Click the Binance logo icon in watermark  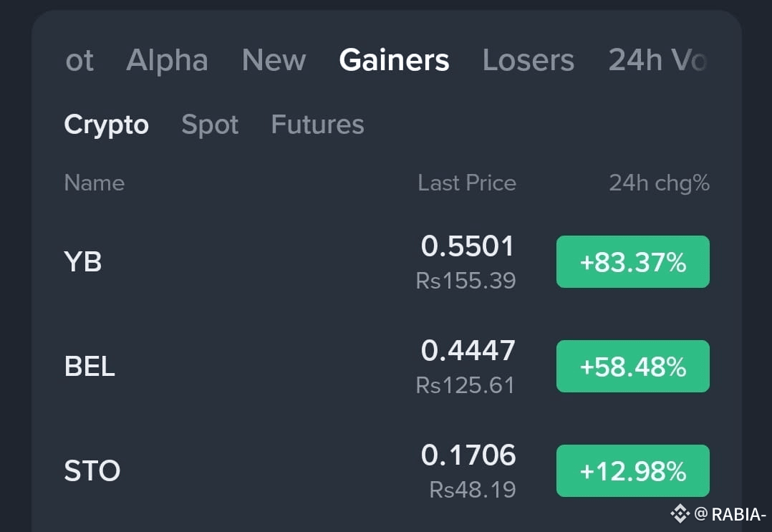coord(680,514)
